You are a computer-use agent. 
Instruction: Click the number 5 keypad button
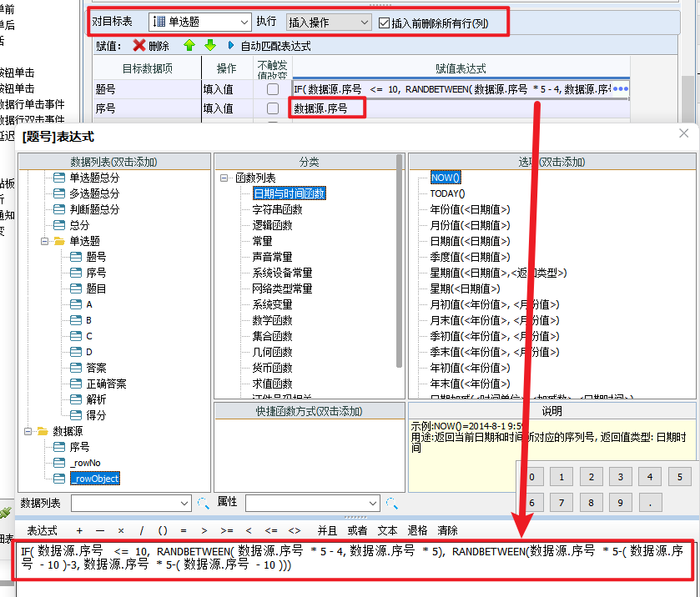click(679, 477)
